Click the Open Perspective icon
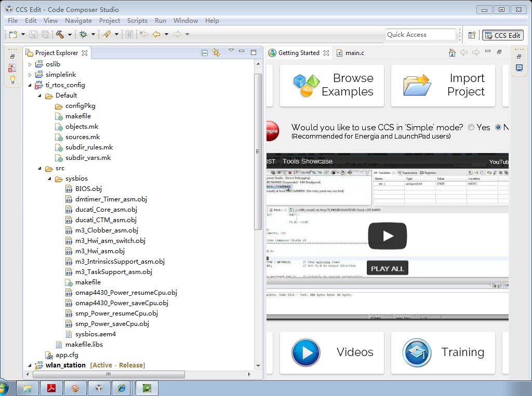Viewport: 532px width, 396px height. [x=472, y=35]
